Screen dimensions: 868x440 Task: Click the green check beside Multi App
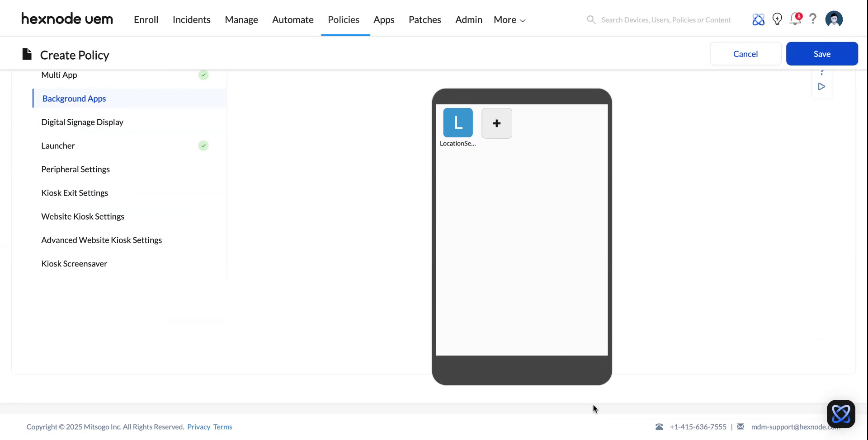[x=203, y=75]
